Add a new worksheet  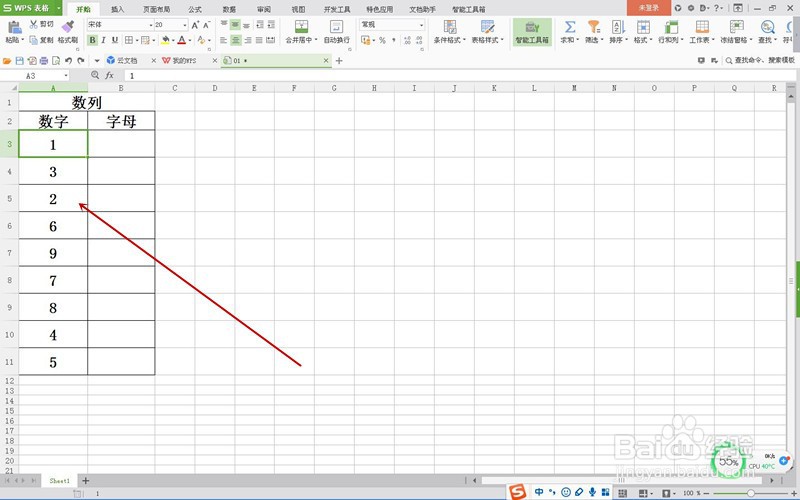coord(86,481)
